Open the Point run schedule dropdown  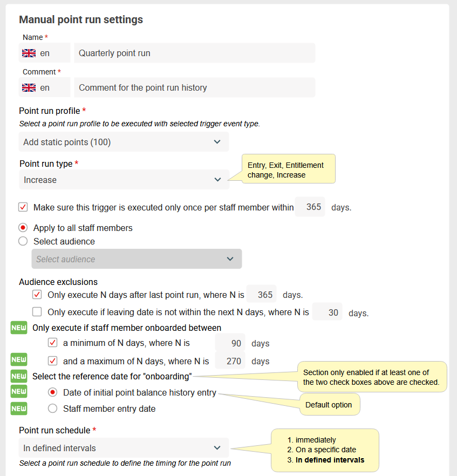(x=124, y=448)
